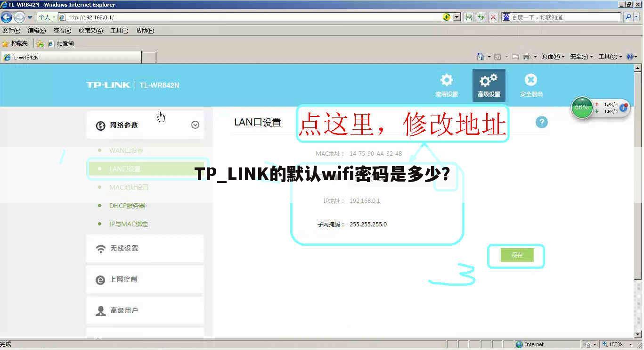Go back with the IE Back arrow
This screenshot has width=644, height=350.
tap(6, 17)
